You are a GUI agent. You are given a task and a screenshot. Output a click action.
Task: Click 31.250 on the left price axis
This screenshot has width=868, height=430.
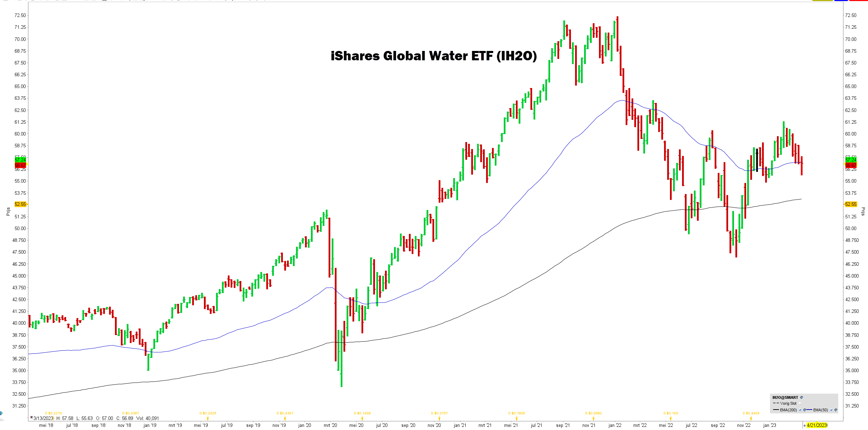pos(19,406)
